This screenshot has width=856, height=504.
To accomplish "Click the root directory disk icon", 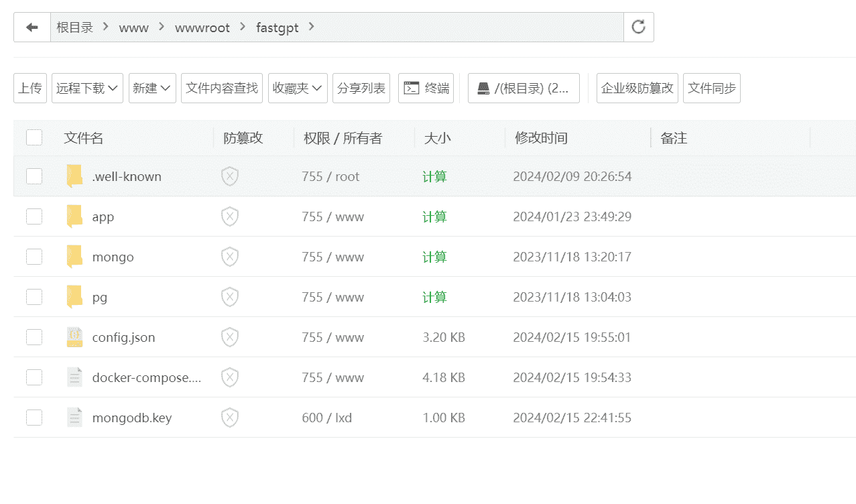I will tap(483, 88).
